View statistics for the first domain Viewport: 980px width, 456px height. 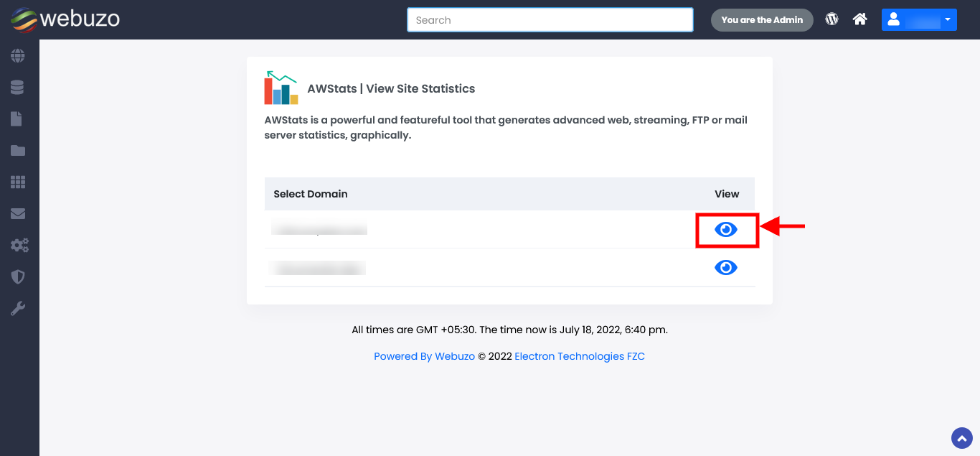[726, 229]
